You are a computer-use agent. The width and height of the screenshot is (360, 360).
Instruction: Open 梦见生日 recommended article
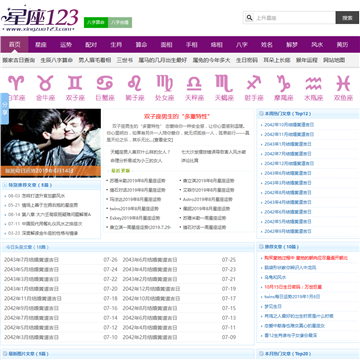[x=273, y=306]
